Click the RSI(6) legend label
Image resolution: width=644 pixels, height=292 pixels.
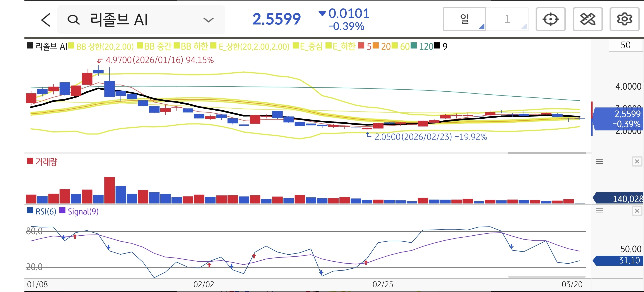pos(46,212)
